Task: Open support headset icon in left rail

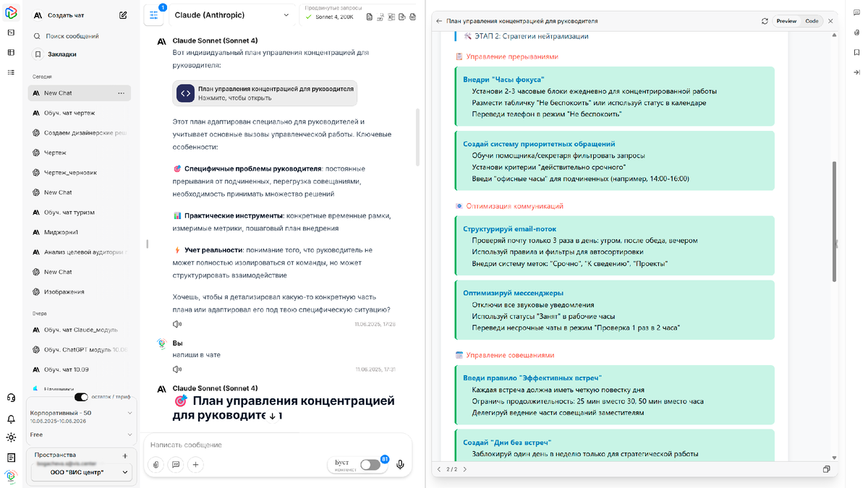Action: pos(11,398)
